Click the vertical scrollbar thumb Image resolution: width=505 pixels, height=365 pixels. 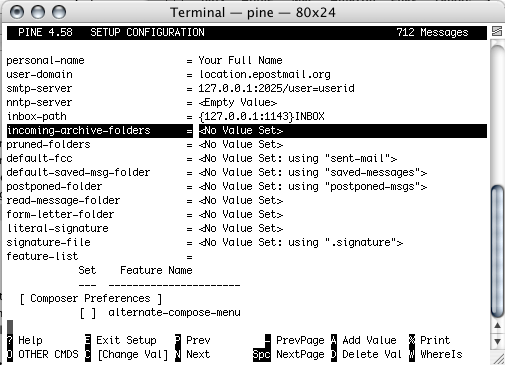pyautogui.click(x=497, y=251)
